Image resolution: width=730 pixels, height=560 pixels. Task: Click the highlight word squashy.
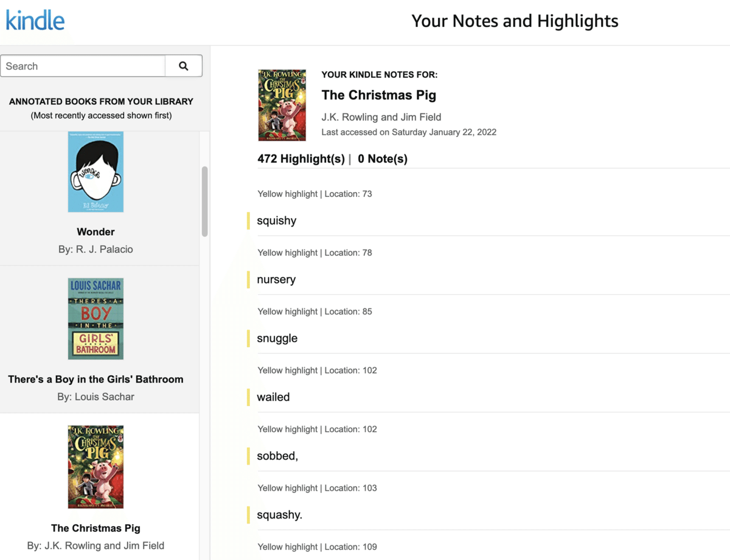click(280, 515)
